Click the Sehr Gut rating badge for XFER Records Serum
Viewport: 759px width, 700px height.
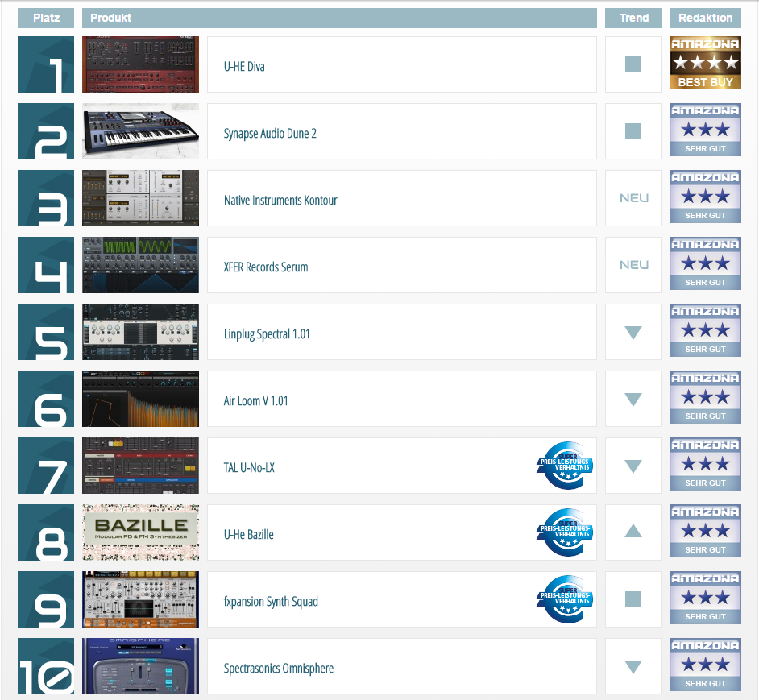705,263
